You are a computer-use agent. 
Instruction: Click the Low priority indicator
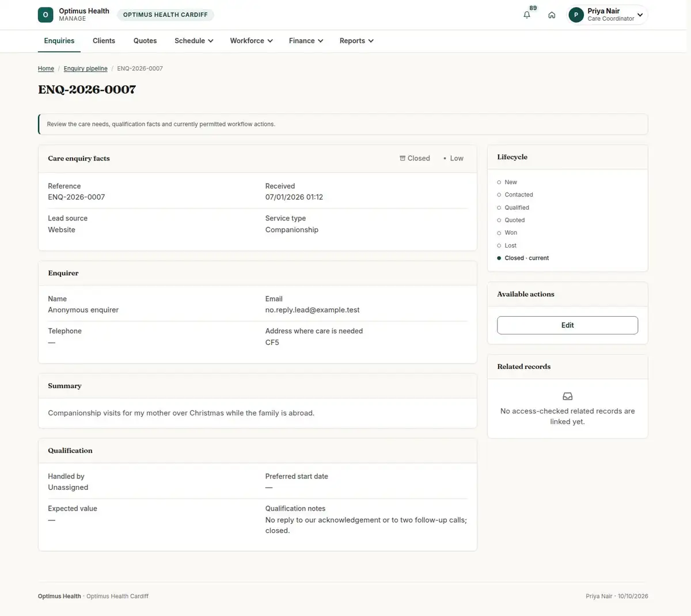coord(453,158)
